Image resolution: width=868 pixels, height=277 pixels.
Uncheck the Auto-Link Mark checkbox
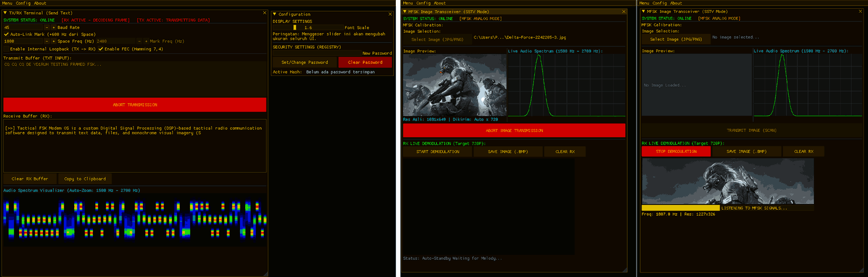click(x=6, y=34)
